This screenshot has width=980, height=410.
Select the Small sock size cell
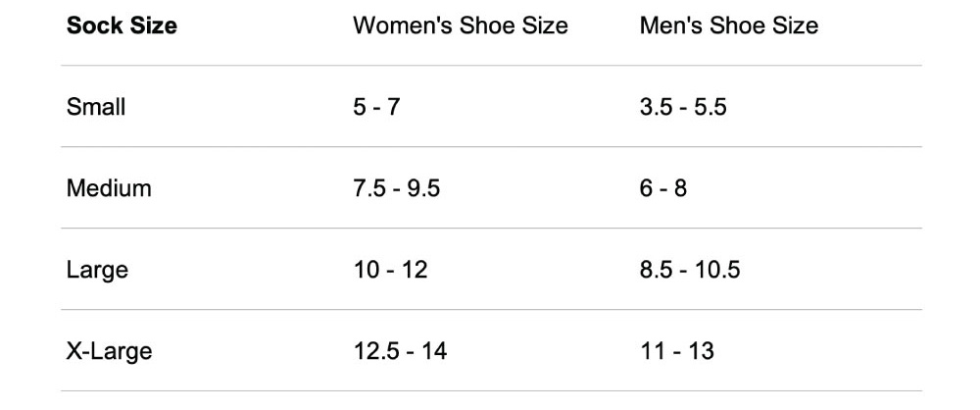click(96, 107)
